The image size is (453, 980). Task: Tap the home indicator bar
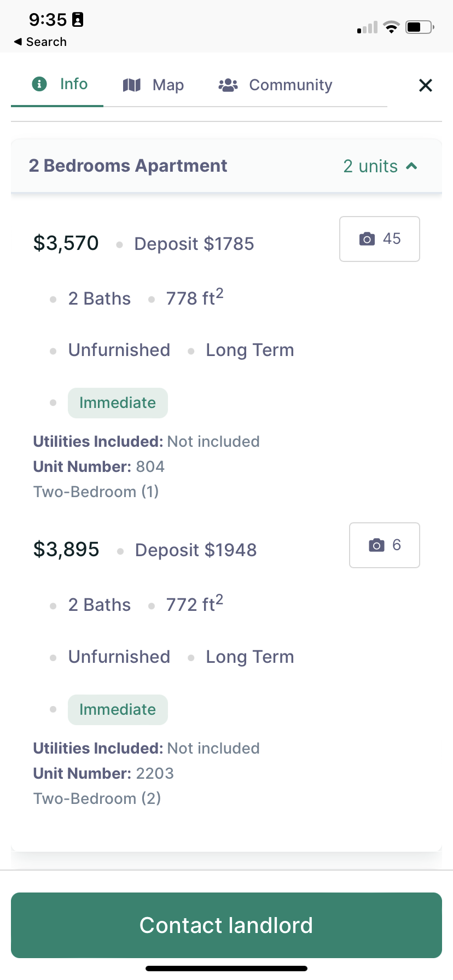(226, 969)
